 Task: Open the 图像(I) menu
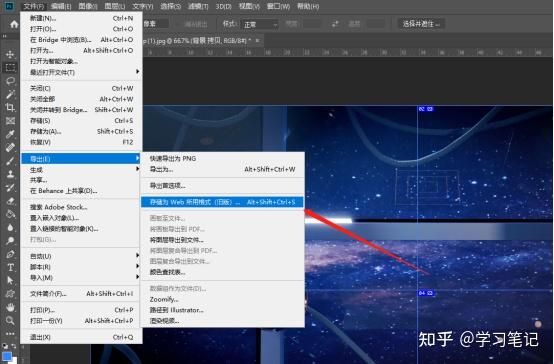(x=88, y=6)
